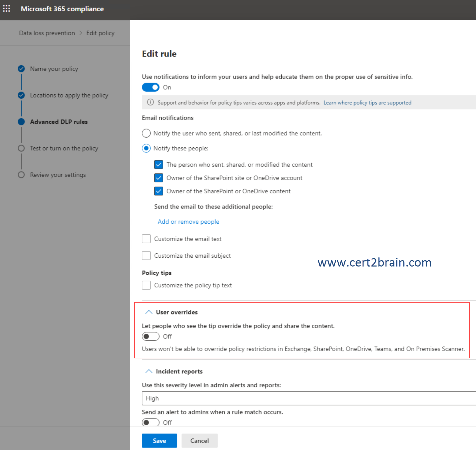Click the Review your settings step circle
The width and height of the screenshot is (476, 450).
point(21,175)
